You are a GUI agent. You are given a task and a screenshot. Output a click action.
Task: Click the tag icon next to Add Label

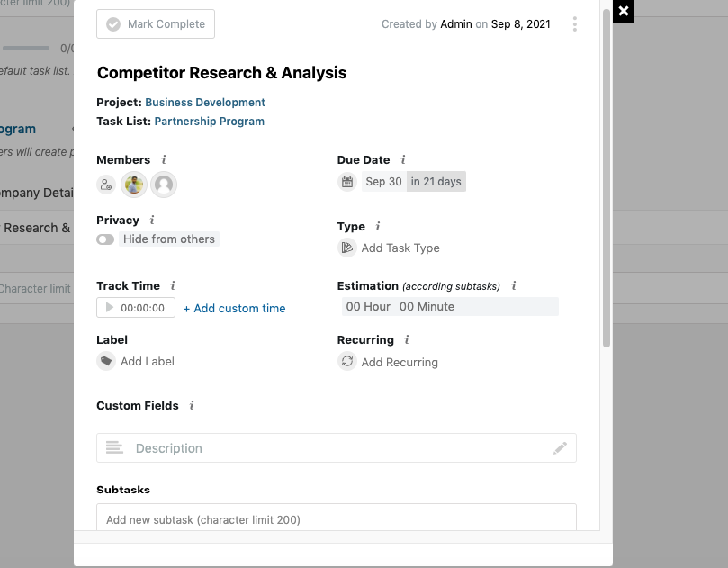(105, 361)
